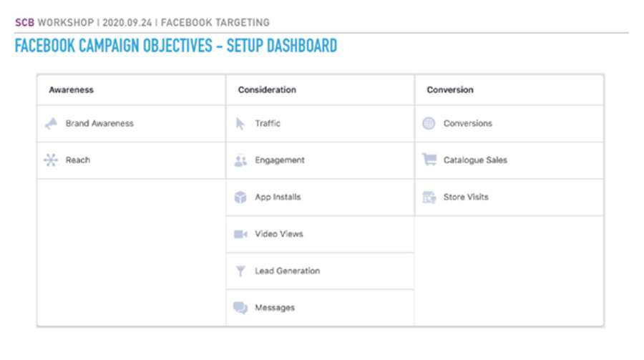
Task: Select the Reach objective text
Action: point(78,160)
